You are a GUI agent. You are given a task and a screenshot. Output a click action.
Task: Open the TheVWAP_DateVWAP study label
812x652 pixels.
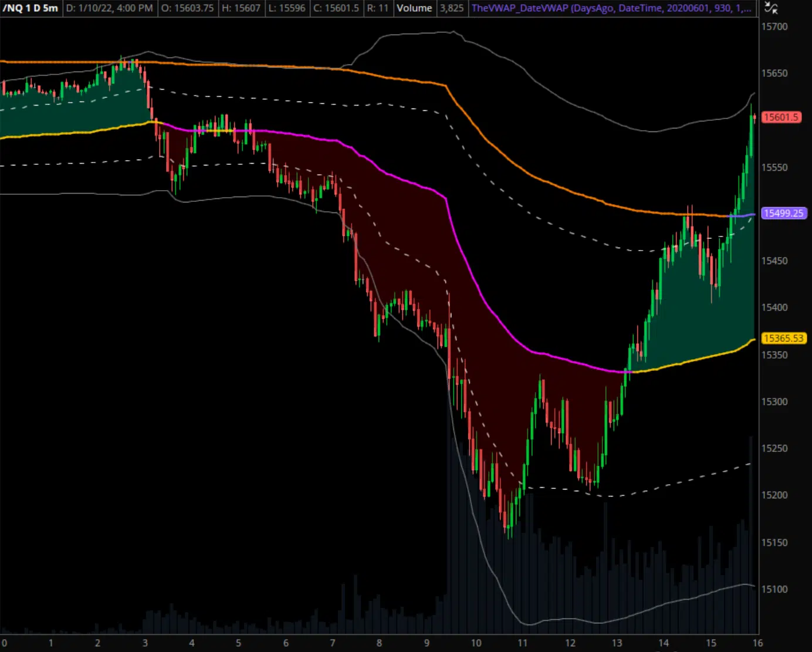[x=611, y=8]
